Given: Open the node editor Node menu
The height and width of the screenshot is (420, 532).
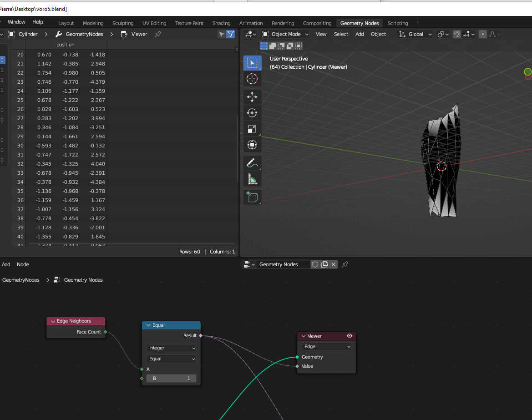Looking at the screenshot, I should coord(23,264).
